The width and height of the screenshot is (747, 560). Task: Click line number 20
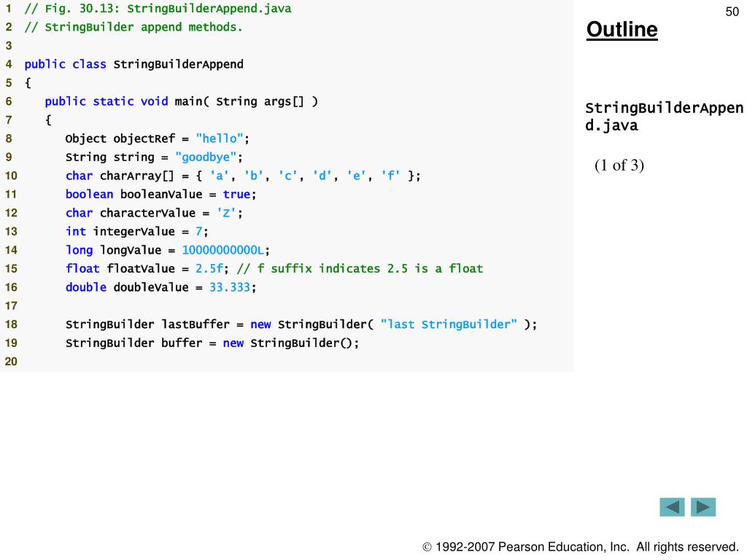11,362
